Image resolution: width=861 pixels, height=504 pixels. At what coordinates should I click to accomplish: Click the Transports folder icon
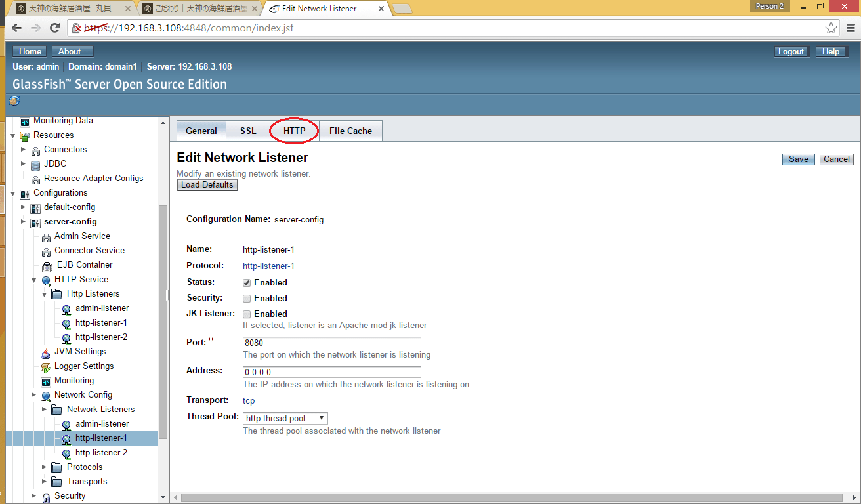56,482
